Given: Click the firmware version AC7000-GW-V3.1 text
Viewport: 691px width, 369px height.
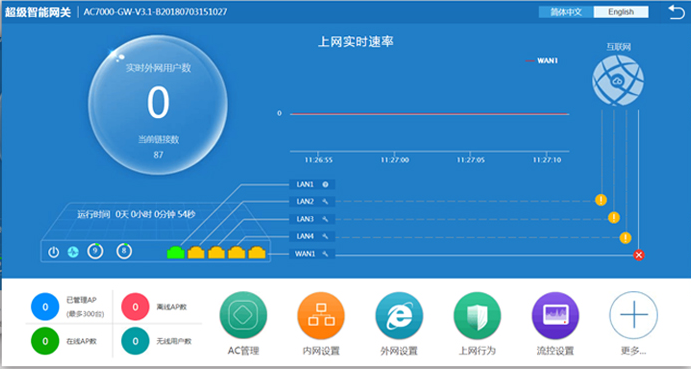Looking at the screenshot, I should (156, 12).
